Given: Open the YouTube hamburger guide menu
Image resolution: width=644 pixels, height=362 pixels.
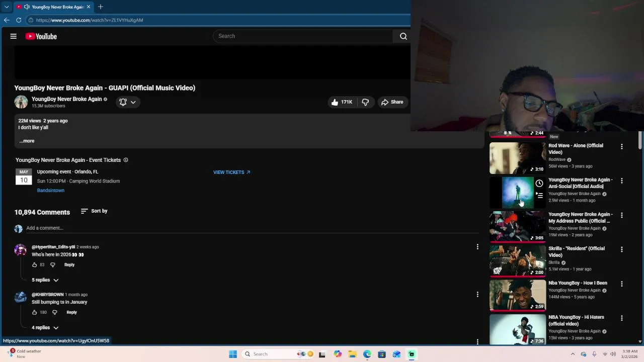Looking at the screenshot, I should coord(14,36).
